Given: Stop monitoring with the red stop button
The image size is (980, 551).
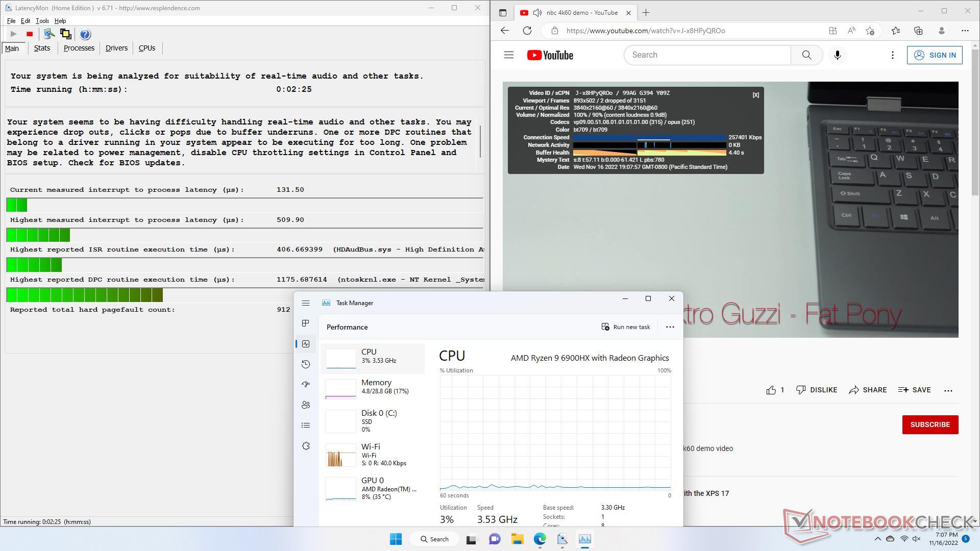Looking at the screenshot, I should click(30, 34).
